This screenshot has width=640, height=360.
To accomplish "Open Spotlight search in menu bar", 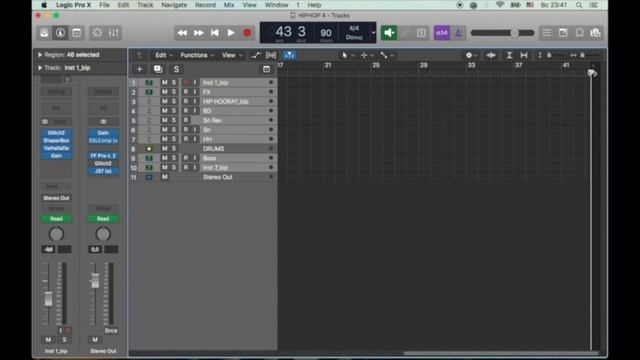I will pos(579,5).
